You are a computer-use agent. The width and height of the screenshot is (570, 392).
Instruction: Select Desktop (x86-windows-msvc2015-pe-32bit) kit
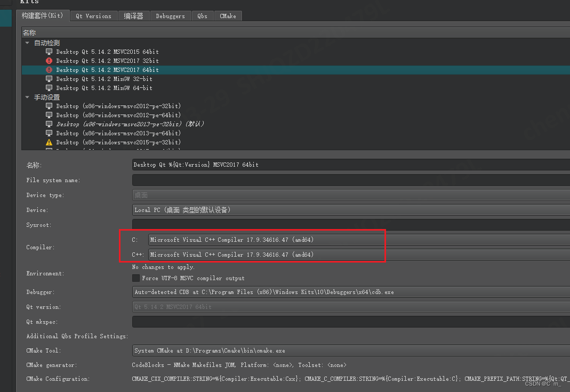(118, 142)
